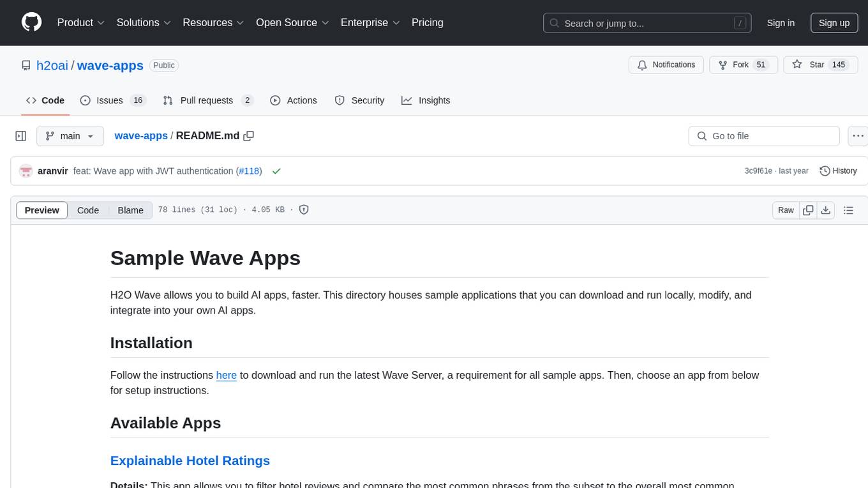Expand the Enterprise menu
The width and height of the screenshot is (868, 488).
click(370, 22)
